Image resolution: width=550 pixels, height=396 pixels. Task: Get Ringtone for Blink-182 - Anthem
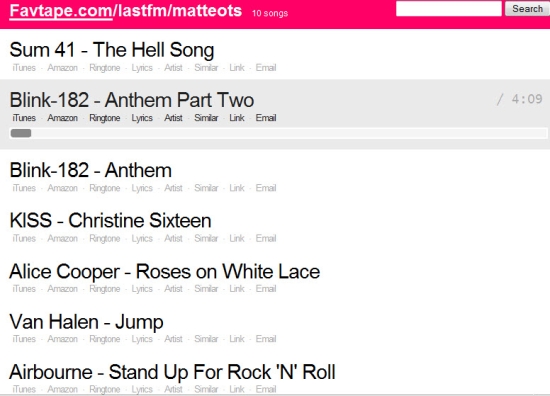click(105, 188)
